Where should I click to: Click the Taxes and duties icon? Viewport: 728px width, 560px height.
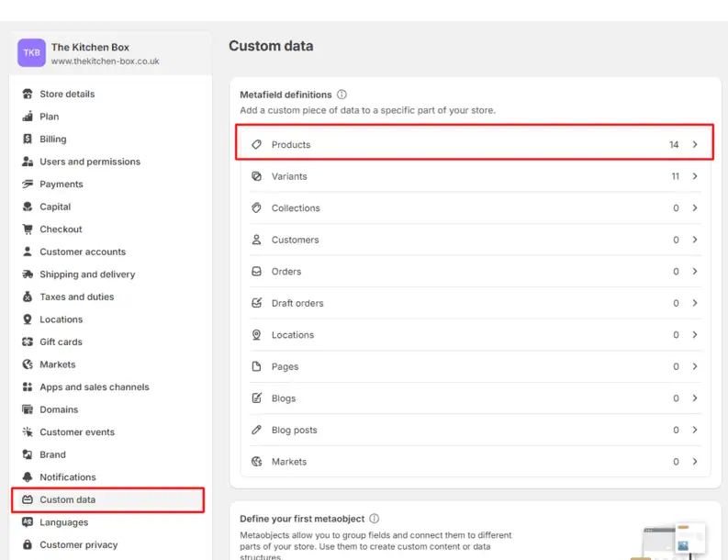click(28, 297)
